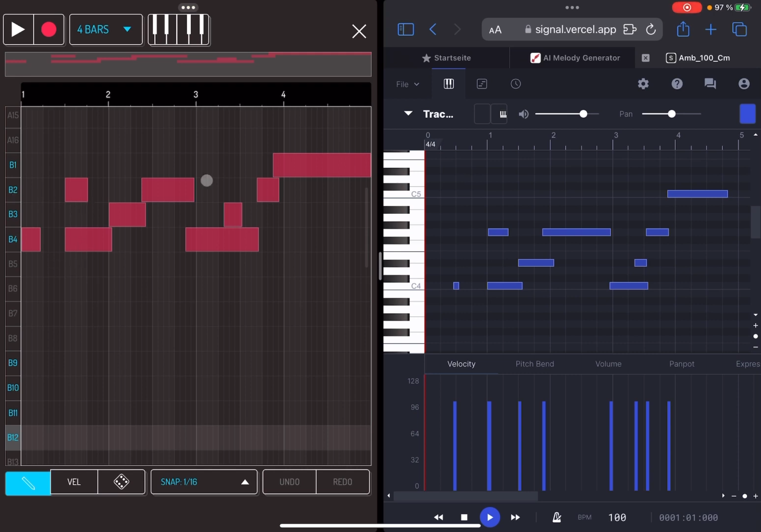
Task: Open Signal settings gear
Action: tap(643, 84)
